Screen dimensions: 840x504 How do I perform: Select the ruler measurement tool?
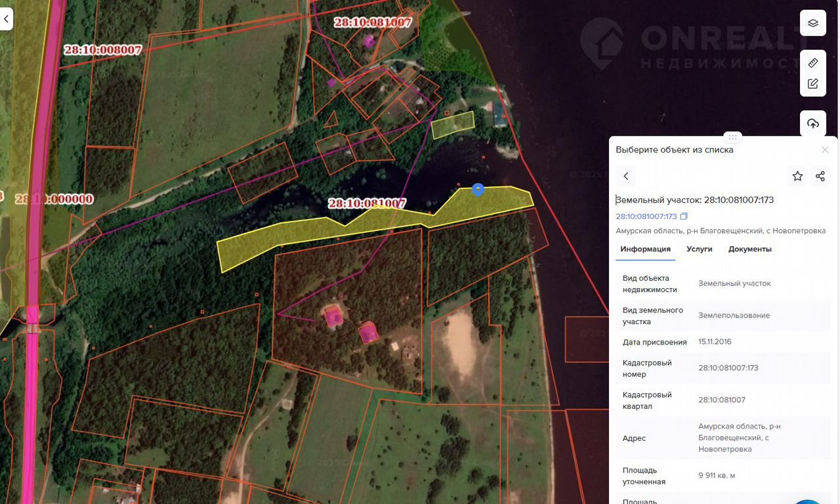(813, 63)
